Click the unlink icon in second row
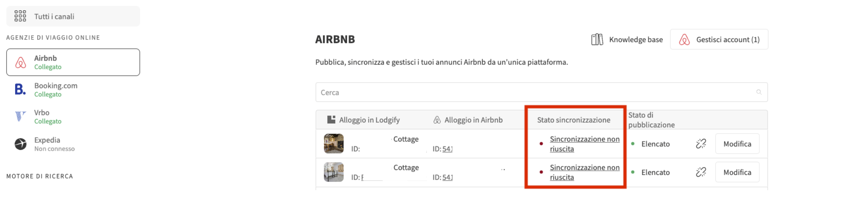The image size is (868, 199). (x=701, y=172)
